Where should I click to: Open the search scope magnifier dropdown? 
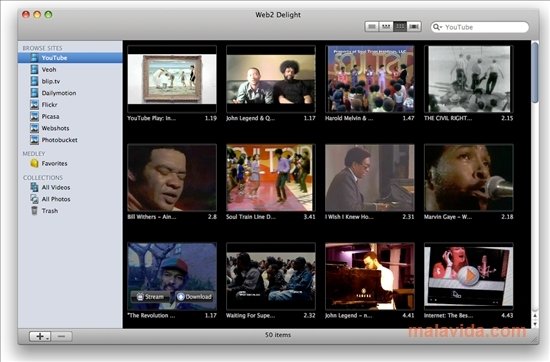coord(437,27)
